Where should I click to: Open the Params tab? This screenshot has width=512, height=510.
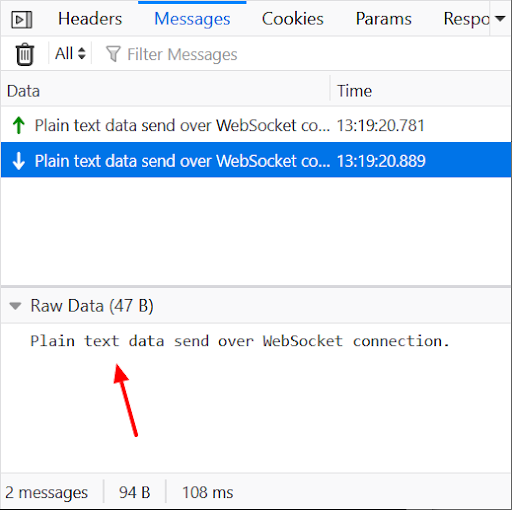(x=383, y=19)
